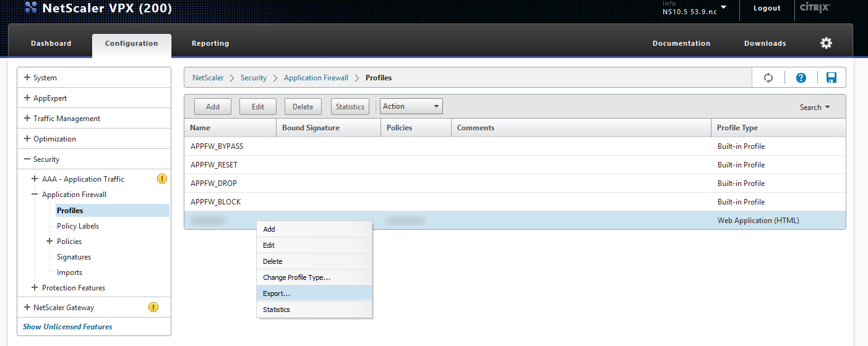The width and height of the screenshot is (868, 346).
Task: Choose Delete in the context menu
Action: coord(315,261)
